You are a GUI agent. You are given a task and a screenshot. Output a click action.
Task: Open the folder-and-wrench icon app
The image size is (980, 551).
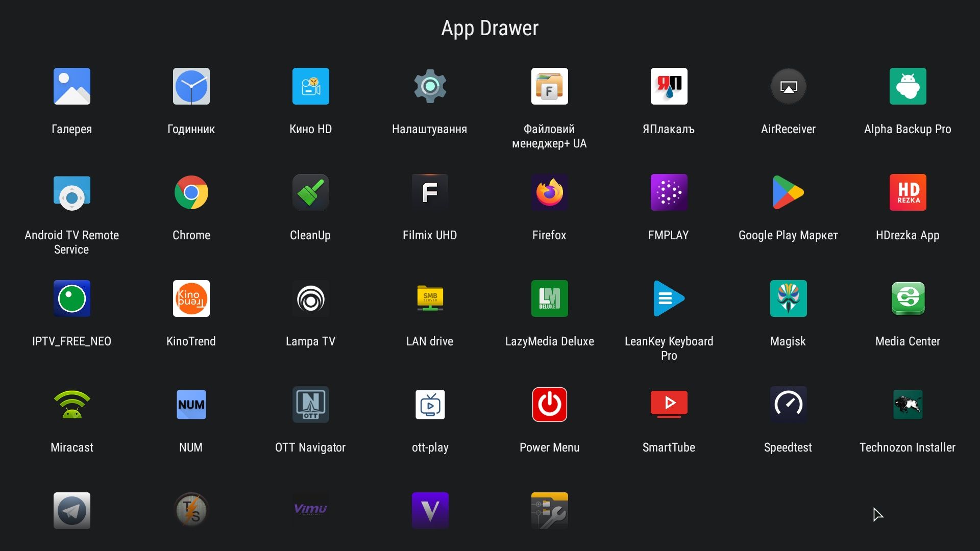[550, 511]
